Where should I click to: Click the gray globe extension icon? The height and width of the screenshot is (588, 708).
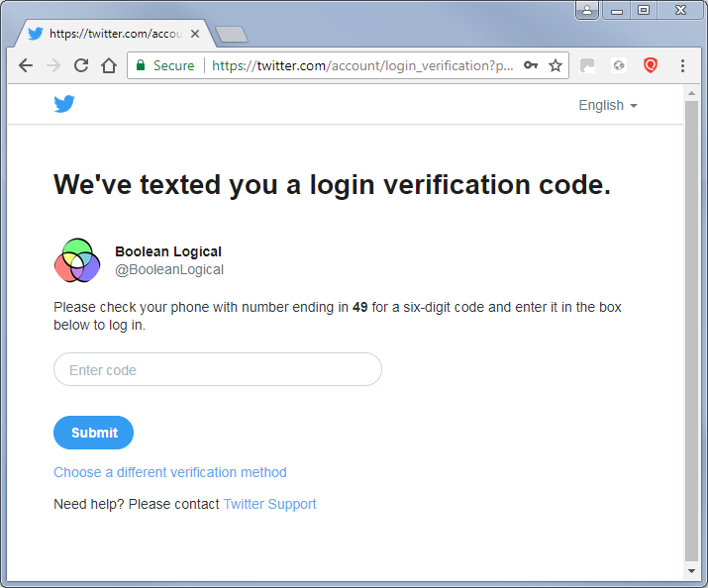(619, 66)
